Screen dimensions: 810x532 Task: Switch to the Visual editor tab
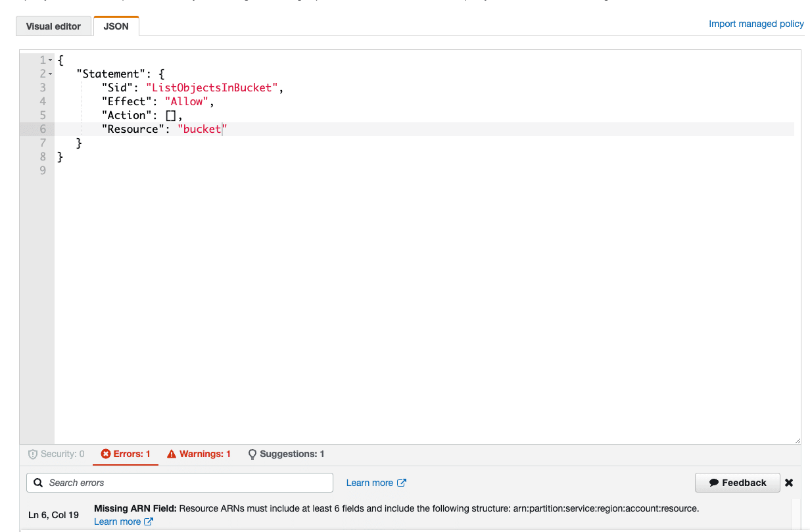(x=53, y=26)
